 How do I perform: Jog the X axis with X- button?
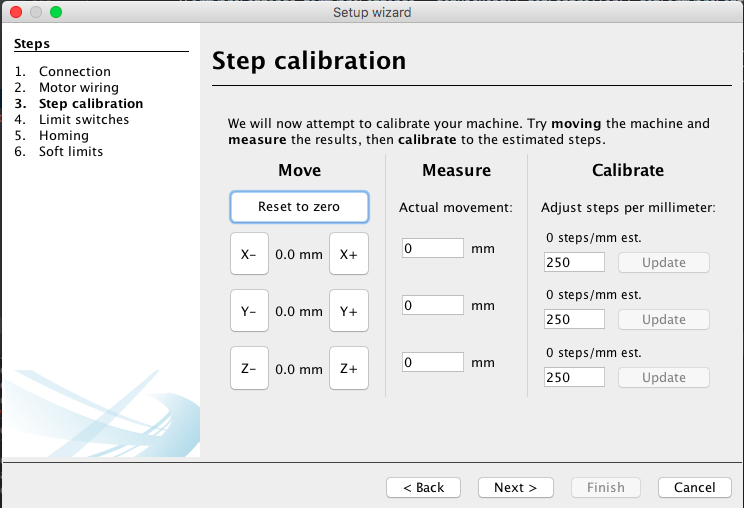(249, 254)
